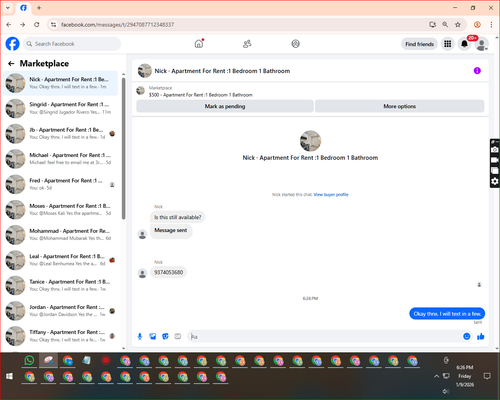Click Mark as pending button
The width and height of the screenshot is (500, 400).
point(225,106)
